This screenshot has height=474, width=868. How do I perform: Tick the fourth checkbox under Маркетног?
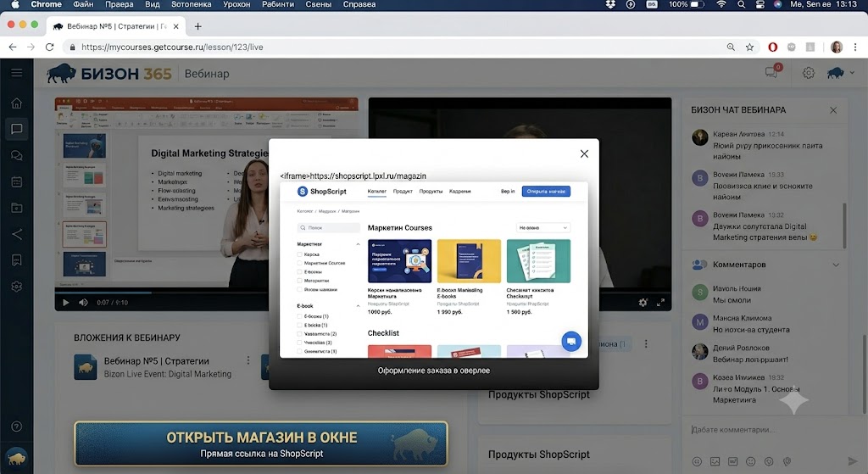[x=299, y=281]
